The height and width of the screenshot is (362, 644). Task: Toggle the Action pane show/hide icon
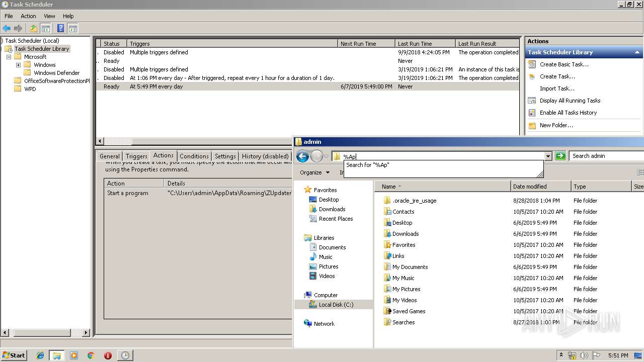72,29
